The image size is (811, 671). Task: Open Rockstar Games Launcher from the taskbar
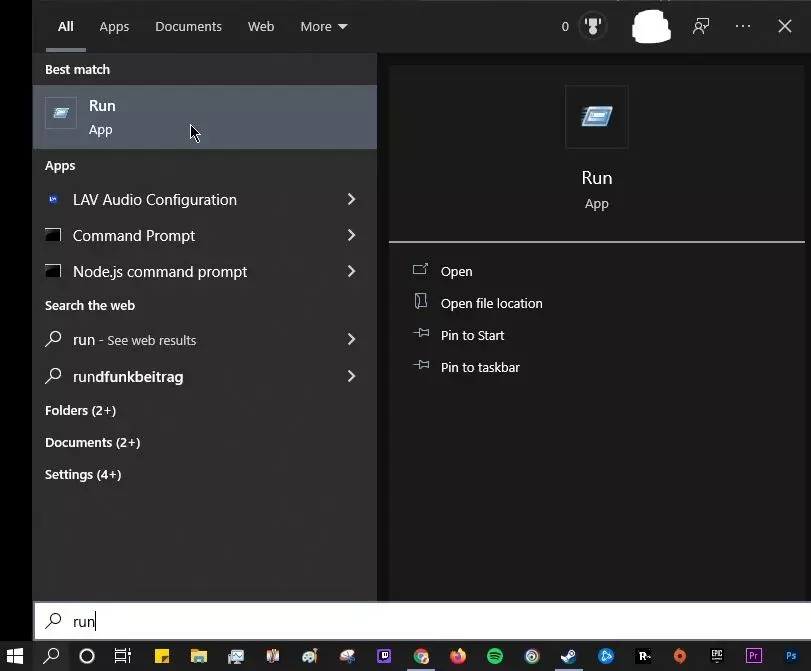(x=643, y=657)
